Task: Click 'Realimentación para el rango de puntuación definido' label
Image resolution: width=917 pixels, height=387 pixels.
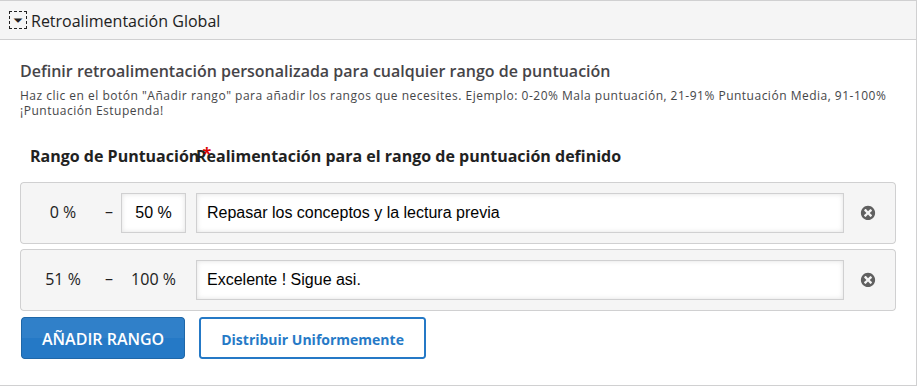Action: 409,157
